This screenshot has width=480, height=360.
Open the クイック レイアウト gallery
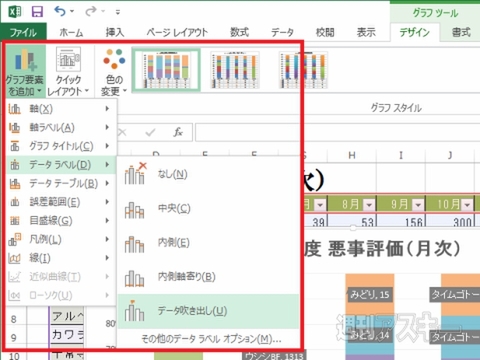pyautogui.click(x=68, y=71)
